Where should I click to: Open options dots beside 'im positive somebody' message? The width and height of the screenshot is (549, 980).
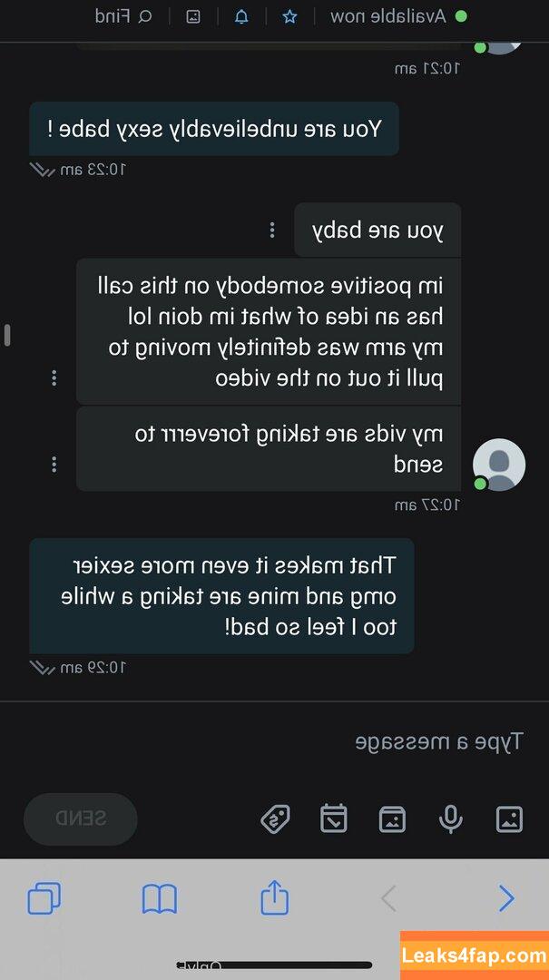pyautogui.click(x=54, y=377)
